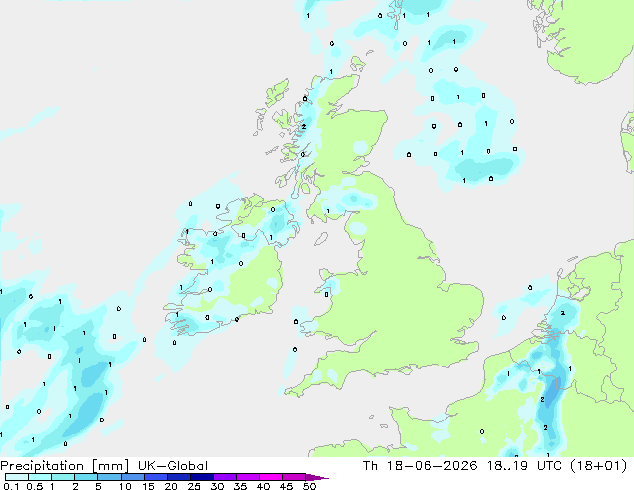Click the 20–25 mm legend swatch
Screen dimensions: 634x490
click(178, 477)
